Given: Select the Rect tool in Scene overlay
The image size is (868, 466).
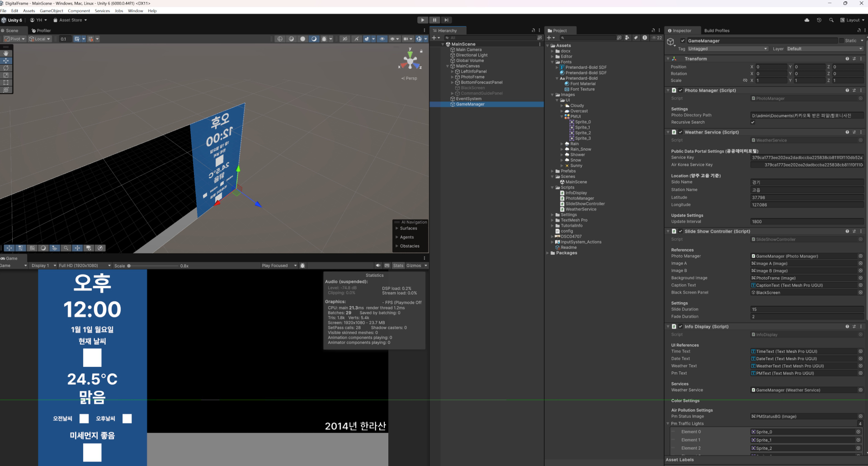Looking at the screenshot, I should 6,82.
